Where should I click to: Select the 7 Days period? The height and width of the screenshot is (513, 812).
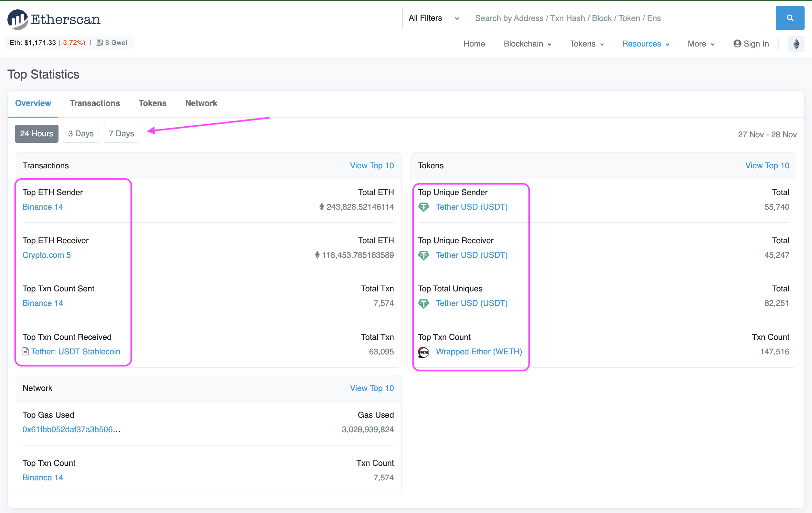pos(122,134)
